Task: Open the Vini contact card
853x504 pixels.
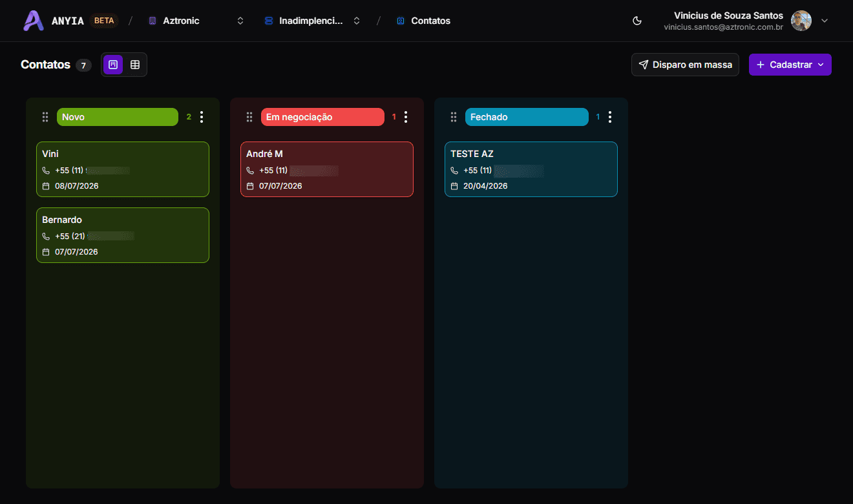Action: point(123,169)
